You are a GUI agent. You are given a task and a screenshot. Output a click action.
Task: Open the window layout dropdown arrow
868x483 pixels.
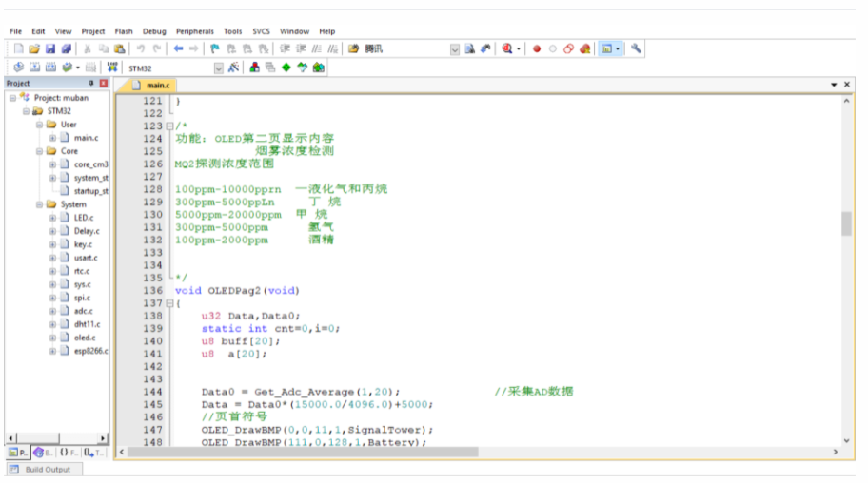[618, 48]
